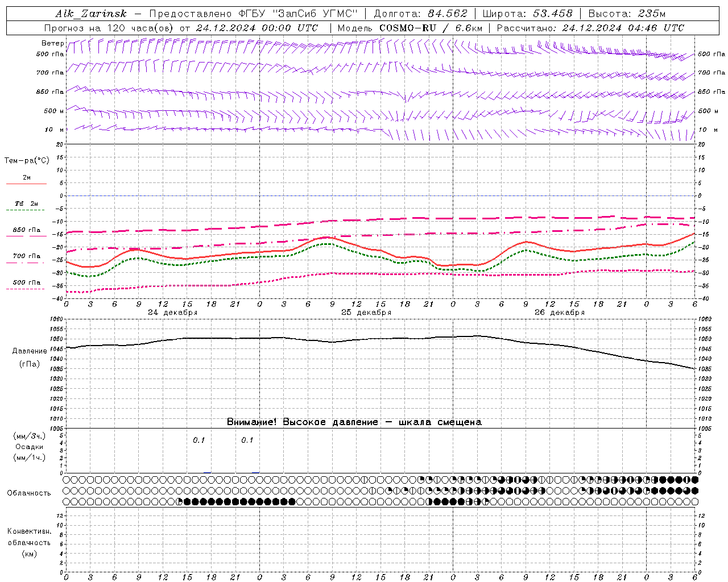The image size is (728, 582).
Task: Click the Осадки precipitation label
Action: (x=30, y=447)
